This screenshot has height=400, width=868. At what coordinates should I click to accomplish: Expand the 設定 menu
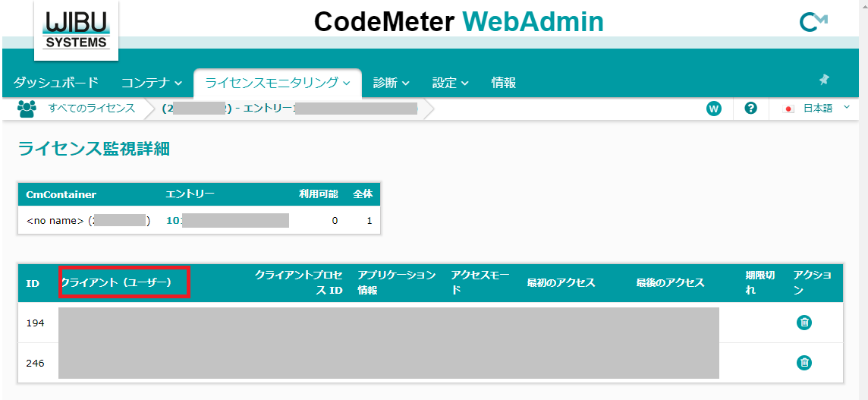coord(451,83)
